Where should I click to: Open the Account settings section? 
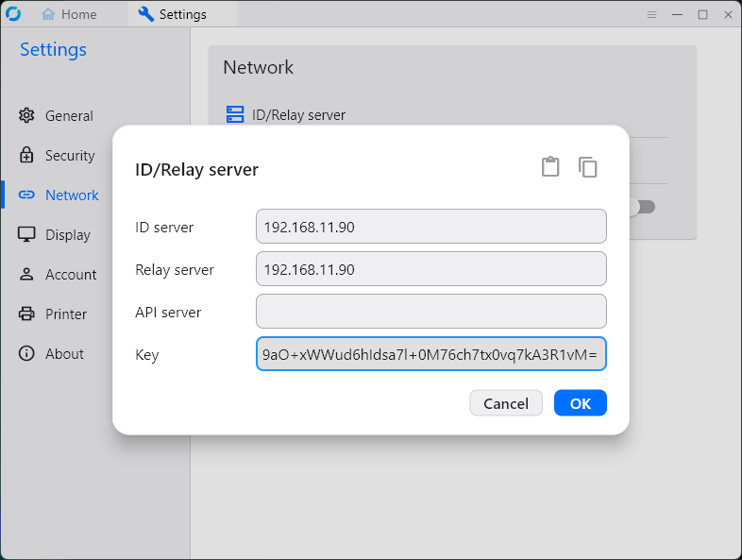(71, 275)
